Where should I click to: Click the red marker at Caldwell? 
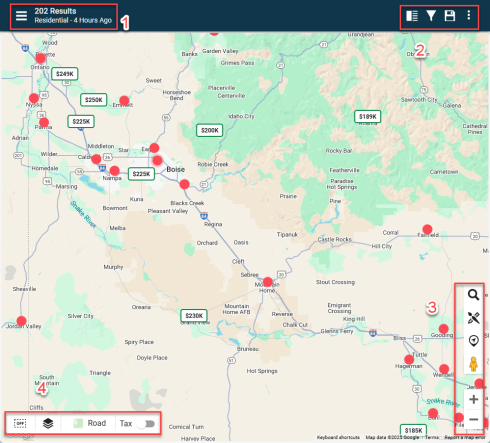click(x=96, y=159)
